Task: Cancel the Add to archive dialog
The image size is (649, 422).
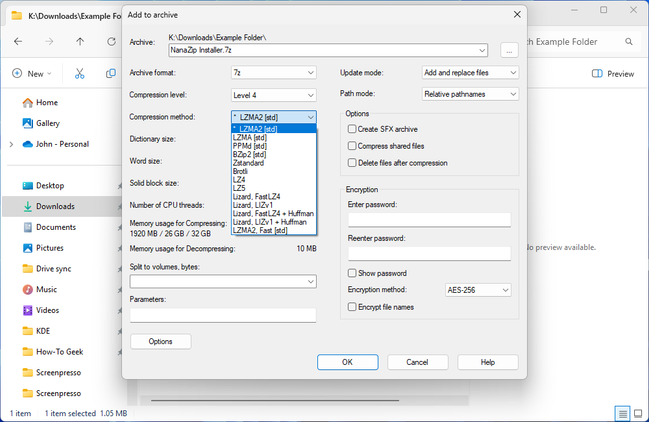Action: click(x=418, y=362)
